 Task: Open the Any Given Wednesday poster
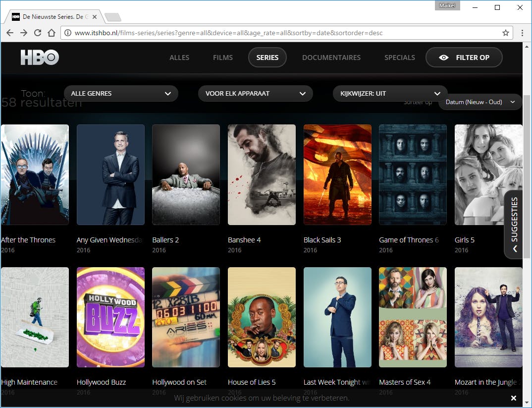(110, 175)
